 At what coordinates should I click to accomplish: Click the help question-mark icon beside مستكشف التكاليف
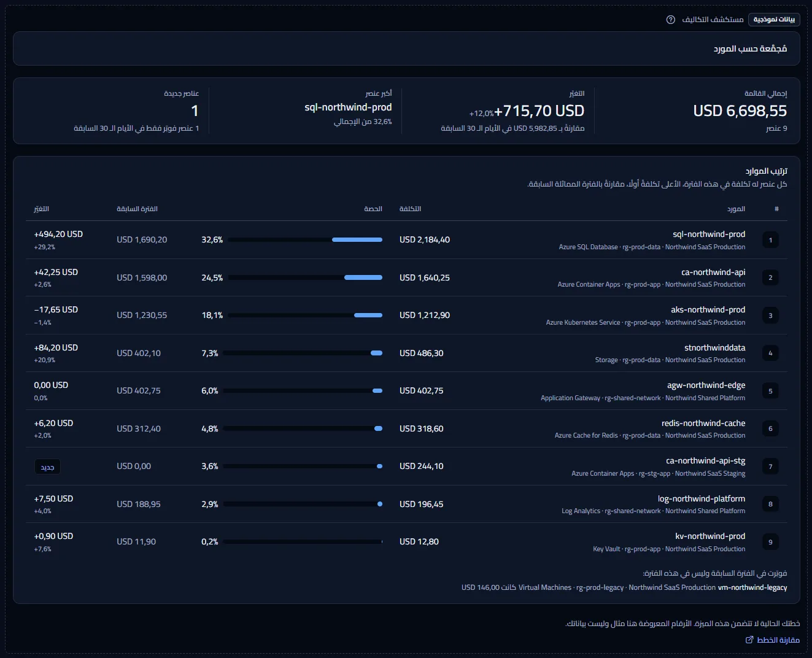click(671, 20)
